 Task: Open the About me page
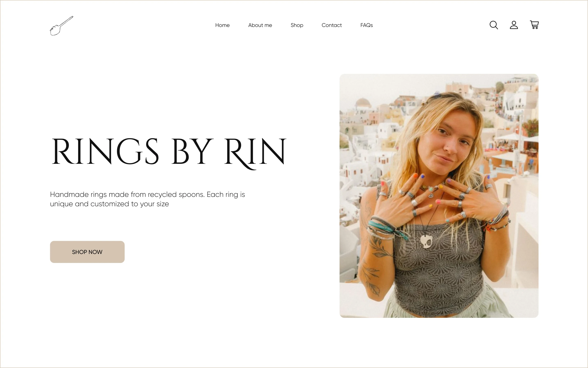(x=260, y=25)
